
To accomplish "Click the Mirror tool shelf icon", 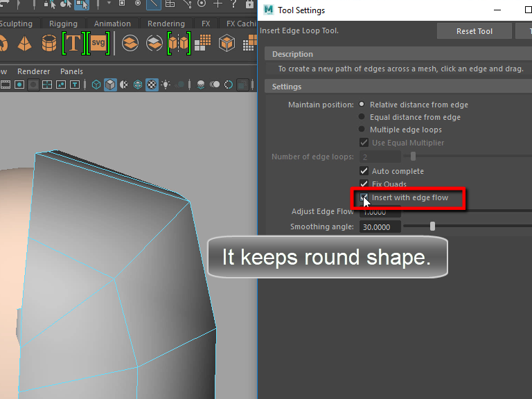I will tap(179, 44).
